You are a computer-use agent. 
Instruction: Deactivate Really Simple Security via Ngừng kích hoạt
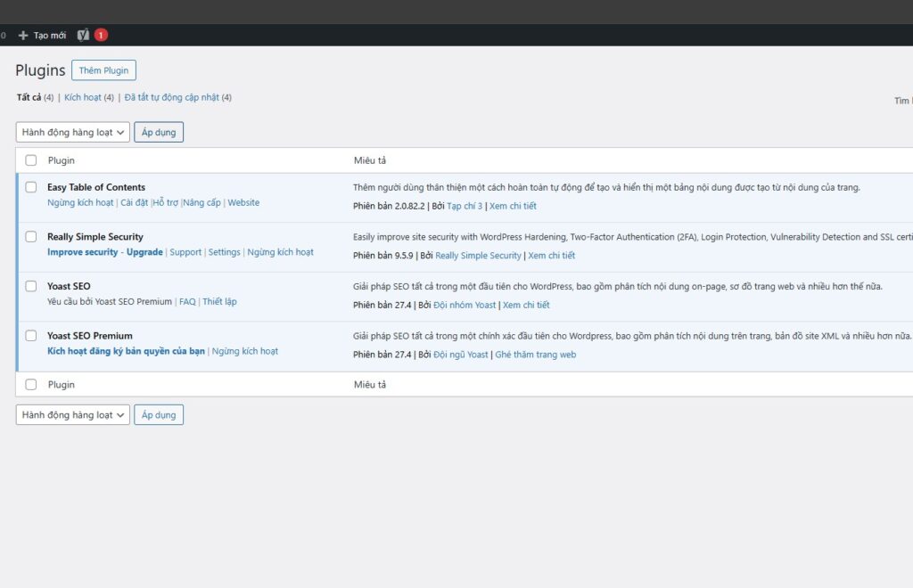coord(280,252)
